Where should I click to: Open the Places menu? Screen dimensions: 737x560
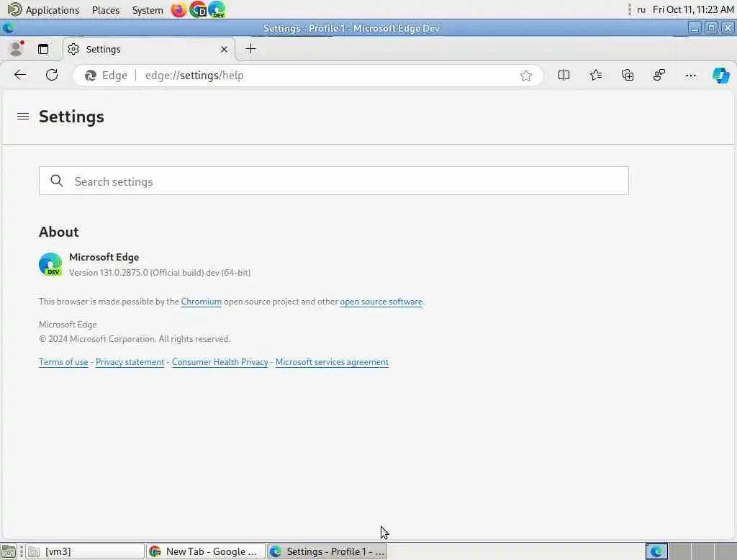pos(106,10)
